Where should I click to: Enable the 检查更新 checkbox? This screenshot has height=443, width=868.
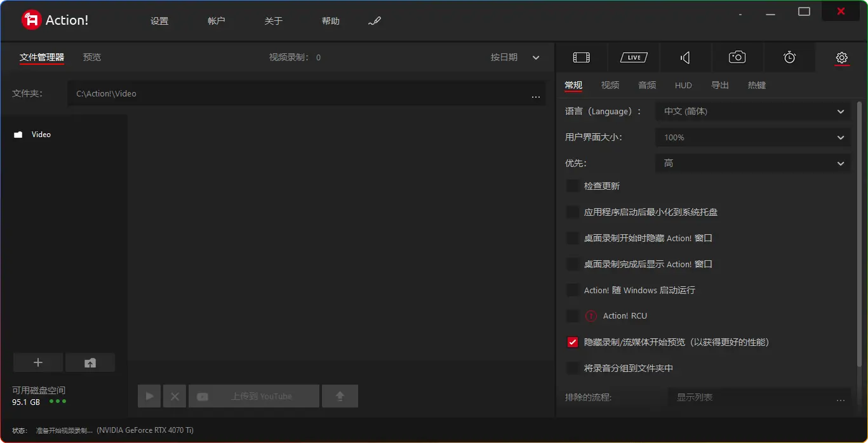(x=573, y=186)
